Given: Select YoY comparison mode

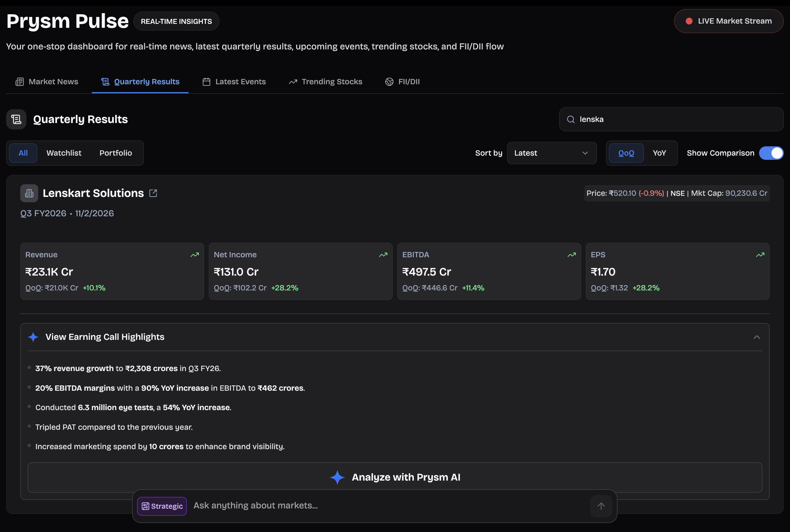Looking at the screenshot, I should tap(659, 153).
